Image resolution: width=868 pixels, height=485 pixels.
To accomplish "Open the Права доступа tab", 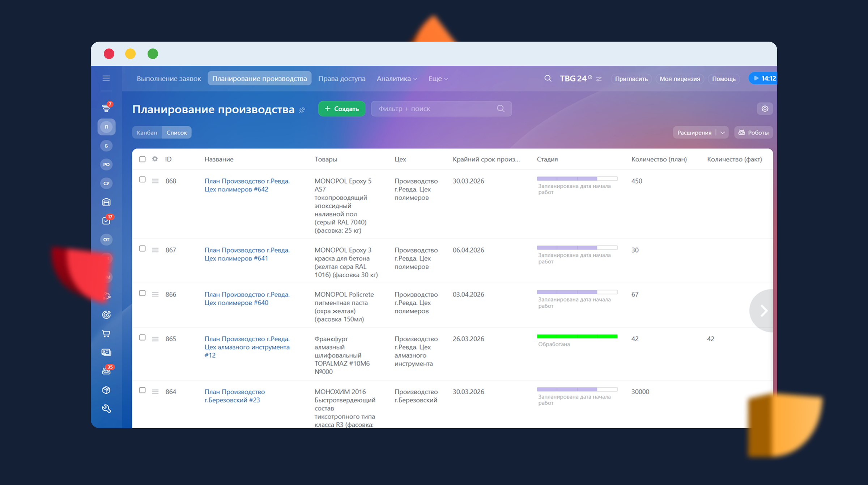I will [x=341, y=79].
